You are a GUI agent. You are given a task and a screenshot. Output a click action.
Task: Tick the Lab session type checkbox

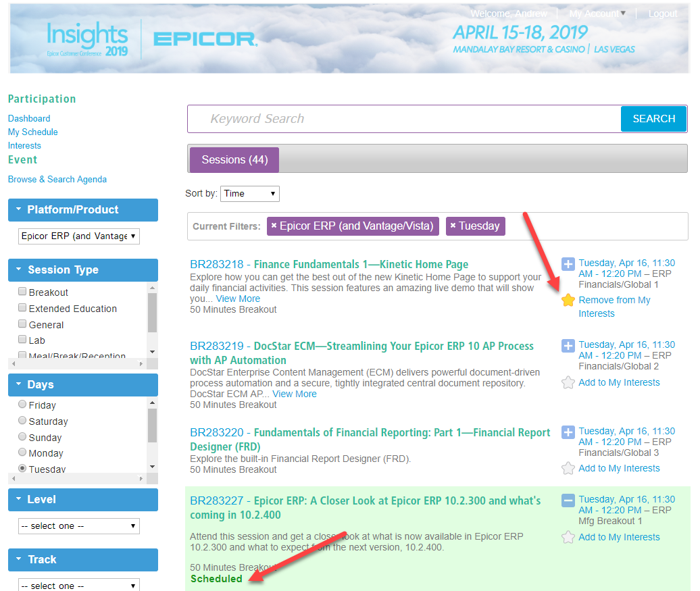point(22,339)
